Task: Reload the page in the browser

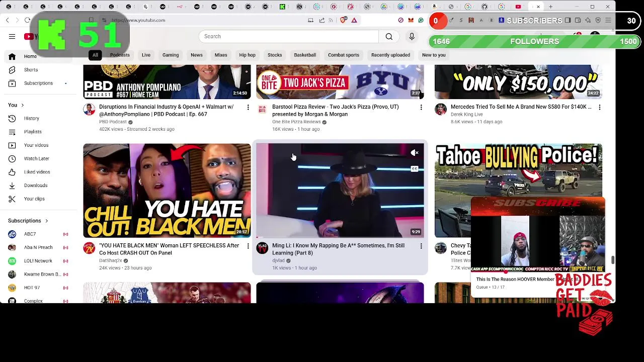Action: (27, 20)
